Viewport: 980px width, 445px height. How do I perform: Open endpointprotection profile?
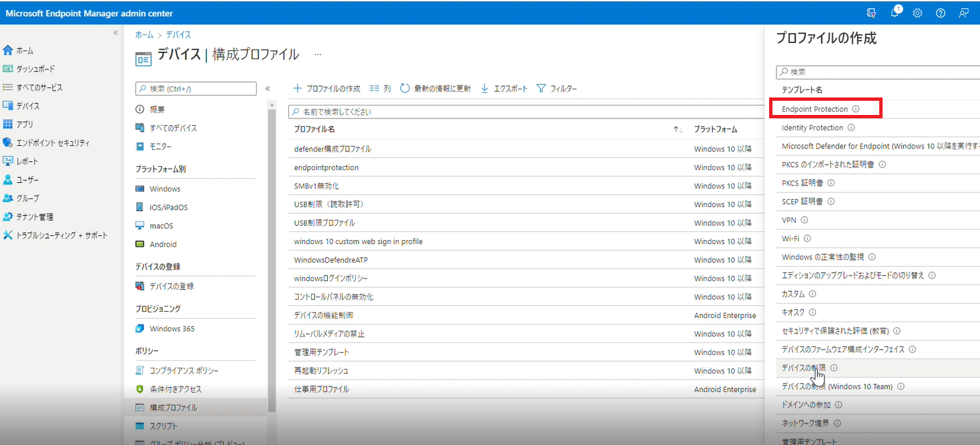click(x=326, y=167)
